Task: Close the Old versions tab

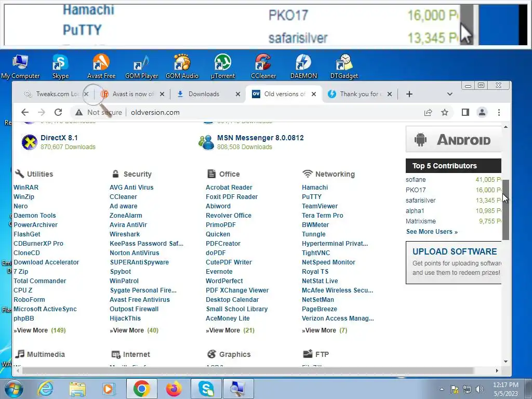Action: 314,94
